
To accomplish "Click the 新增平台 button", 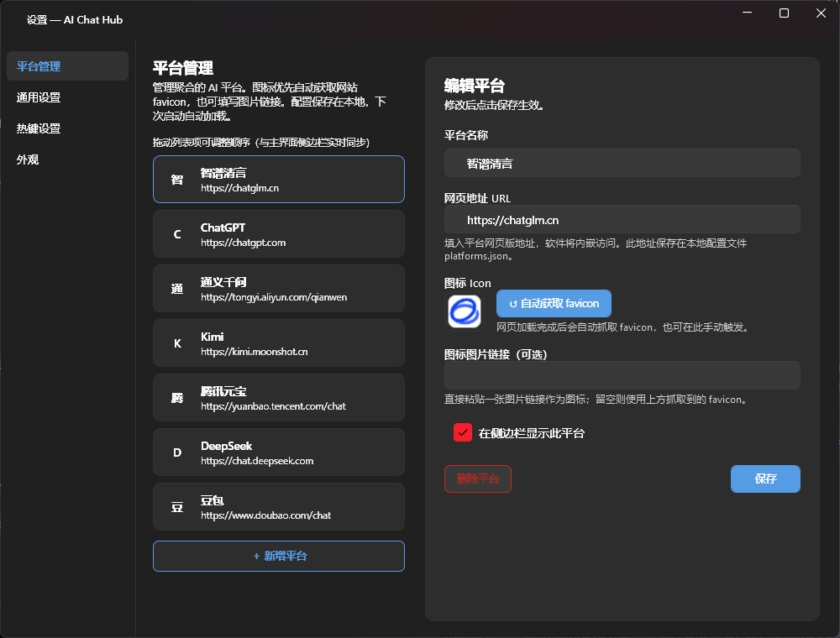I will click(x=279, y=556).
